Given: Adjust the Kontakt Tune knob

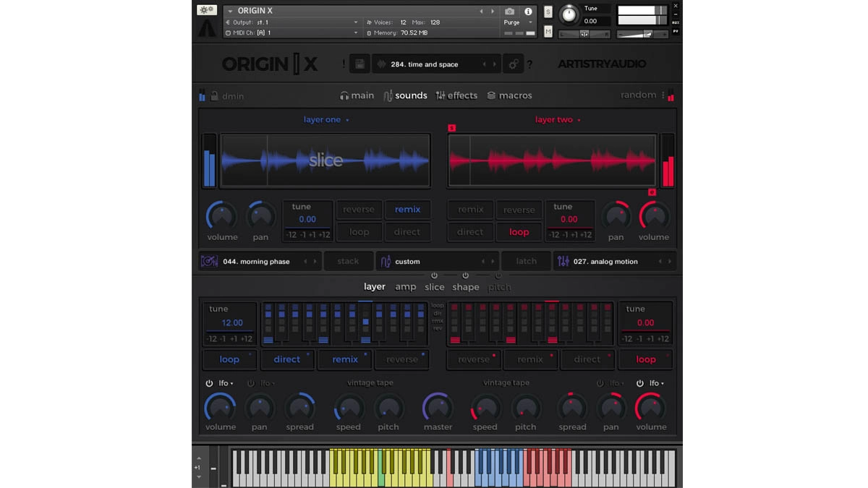Looking at the screenshot, I should tap(570, 14).
